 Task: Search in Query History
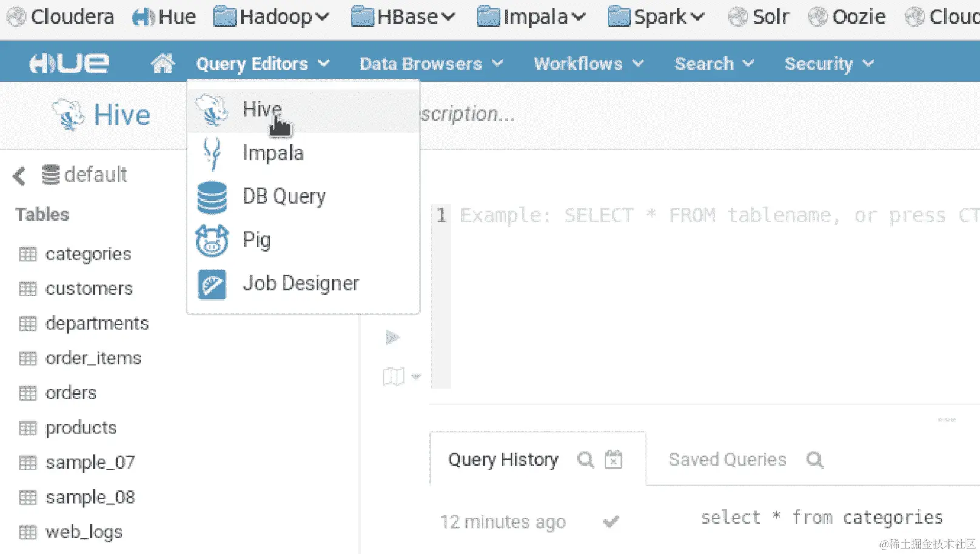coord(585,460)
